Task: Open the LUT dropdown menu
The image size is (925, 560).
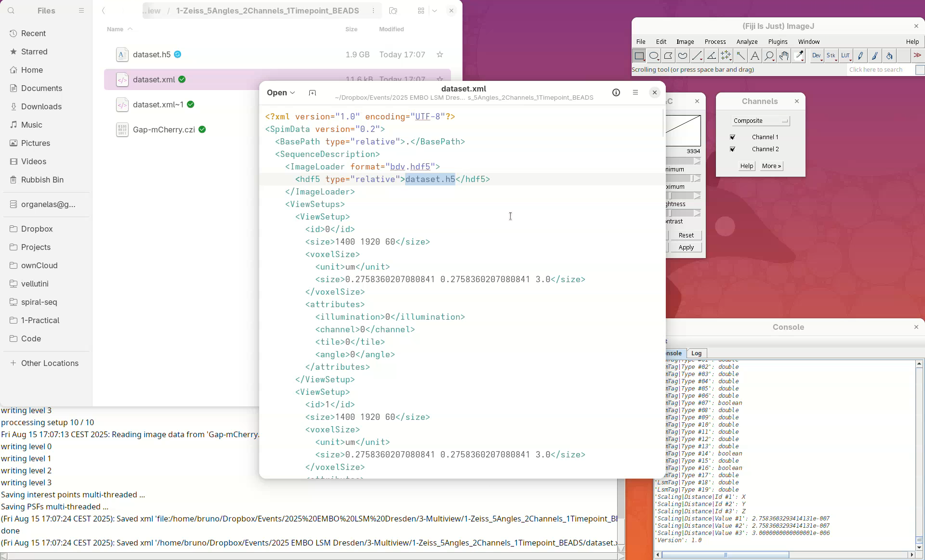Action: pos(846,56)
